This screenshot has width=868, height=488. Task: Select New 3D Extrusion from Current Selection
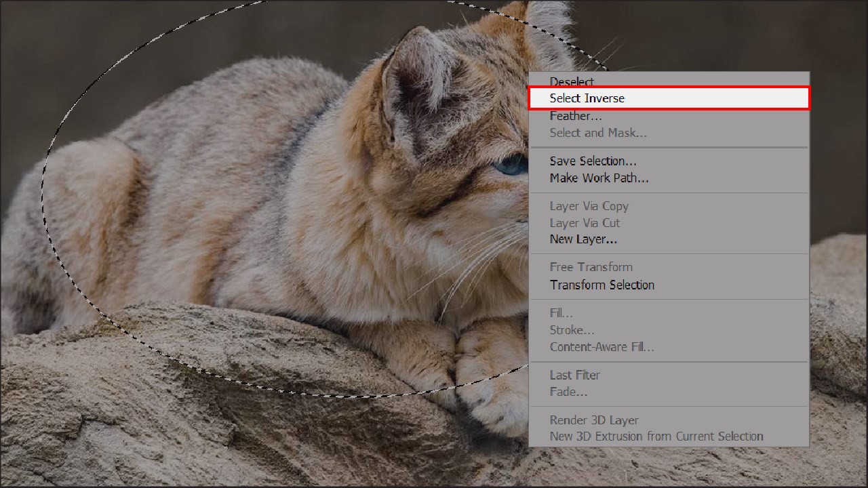click(656, 436)
